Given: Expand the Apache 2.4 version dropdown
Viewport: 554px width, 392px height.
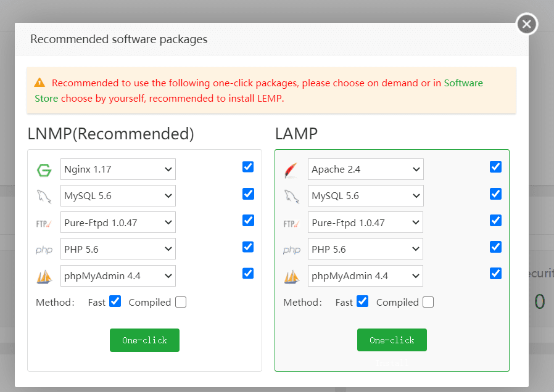Looking at the screenshot, I should pos(365,169).
